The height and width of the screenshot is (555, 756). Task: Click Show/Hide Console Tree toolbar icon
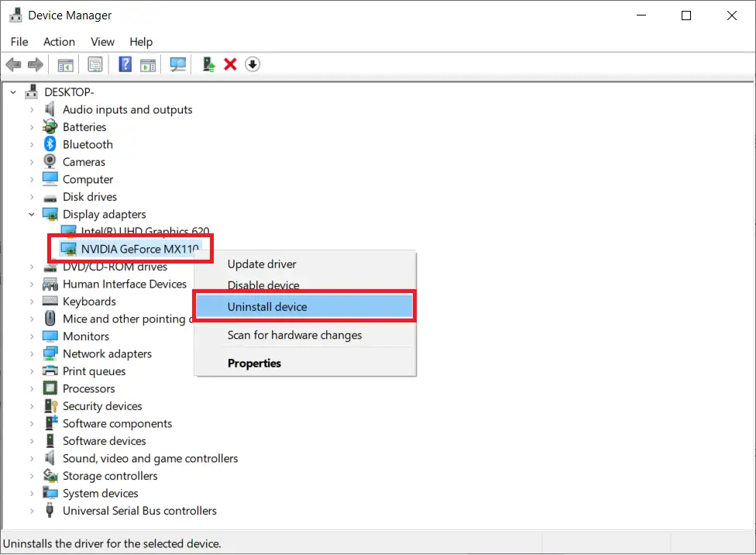point(66,64)
